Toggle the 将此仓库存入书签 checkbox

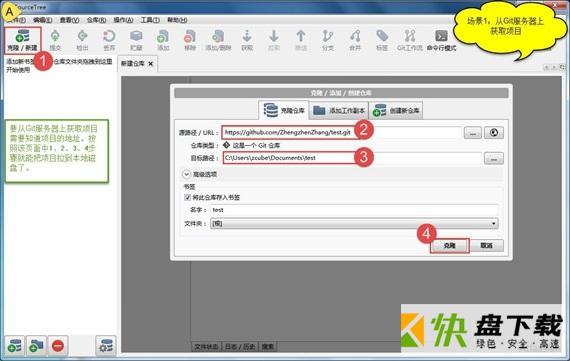pyautogui.click(x=188, y=197)
